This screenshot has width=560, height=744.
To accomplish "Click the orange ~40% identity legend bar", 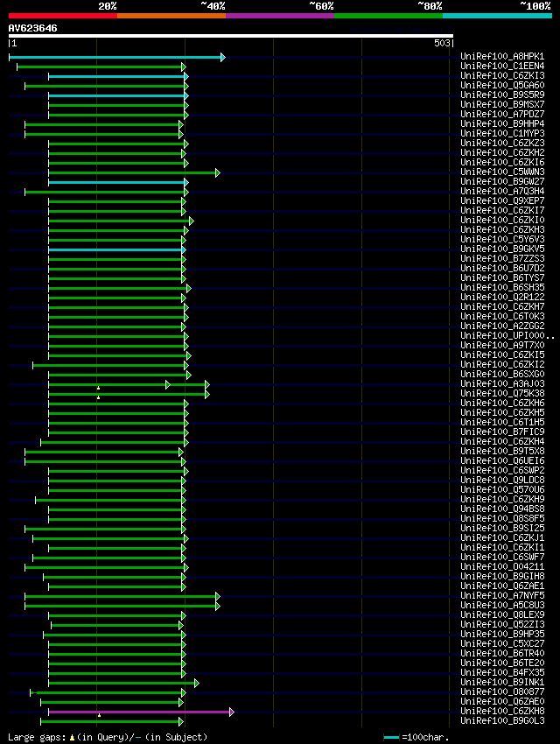I will pos(171,16).
